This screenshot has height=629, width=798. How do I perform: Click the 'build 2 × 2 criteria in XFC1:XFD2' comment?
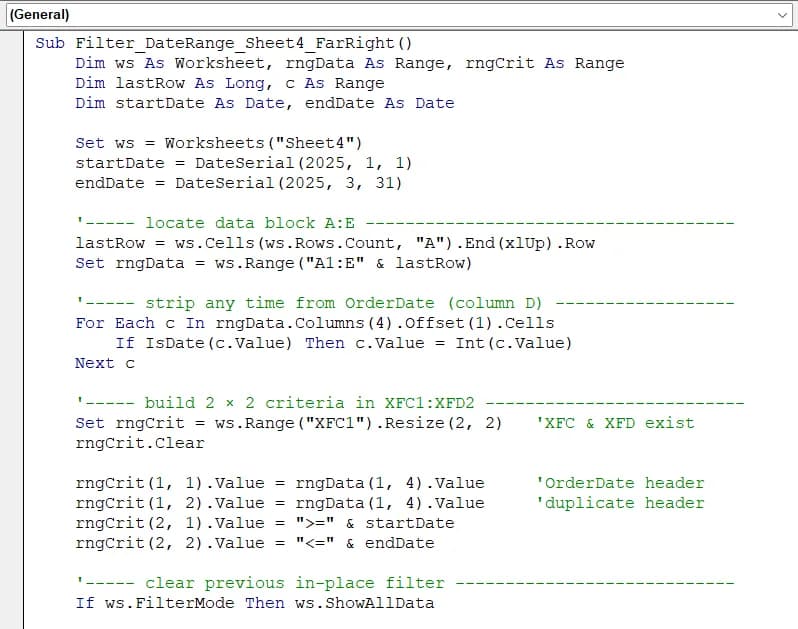(x=410, y=403)
